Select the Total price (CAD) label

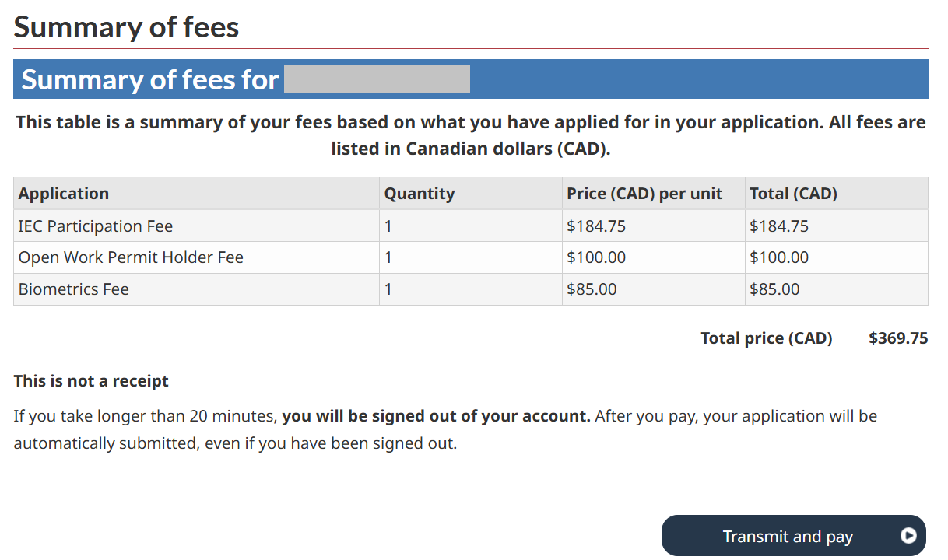coord(766,338)
